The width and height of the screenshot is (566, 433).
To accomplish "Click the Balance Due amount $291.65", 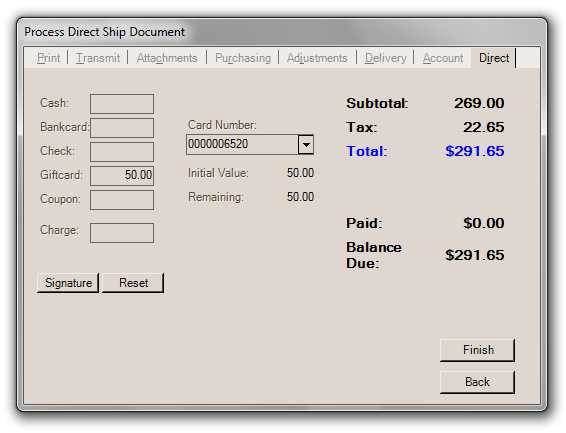I will (x=475, y=255).
